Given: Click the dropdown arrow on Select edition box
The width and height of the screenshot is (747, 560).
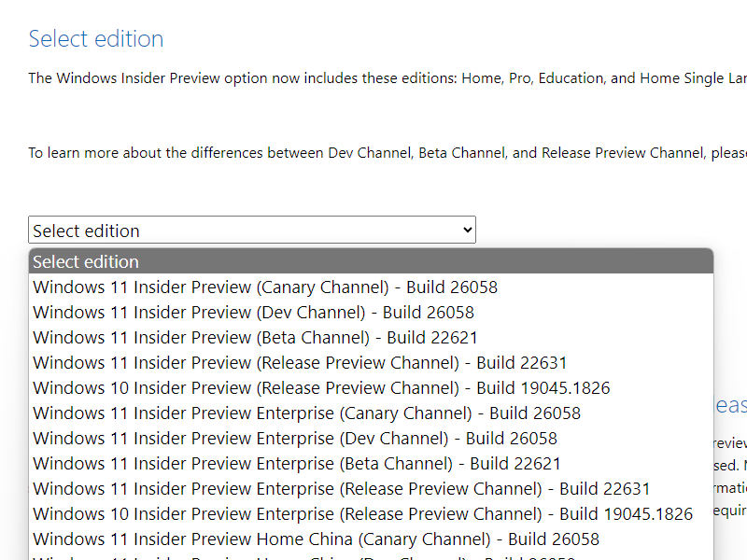Looking at the screenshot, I should 464,230.
